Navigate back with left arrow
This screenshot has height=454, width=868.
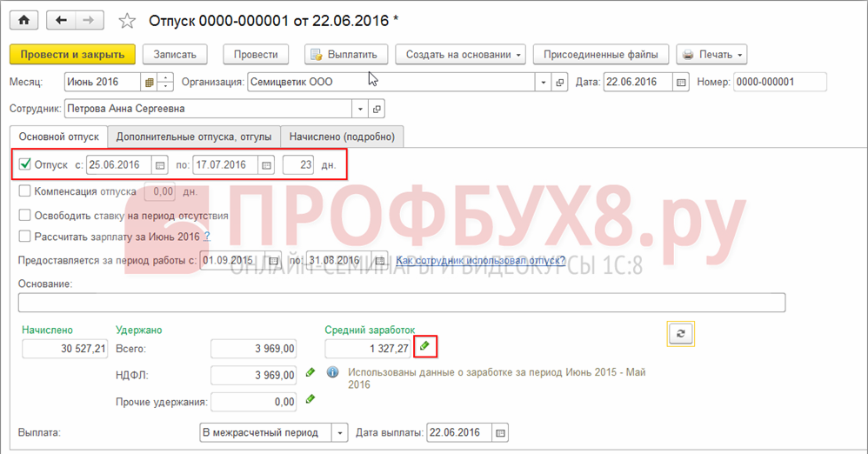(61, 21)
